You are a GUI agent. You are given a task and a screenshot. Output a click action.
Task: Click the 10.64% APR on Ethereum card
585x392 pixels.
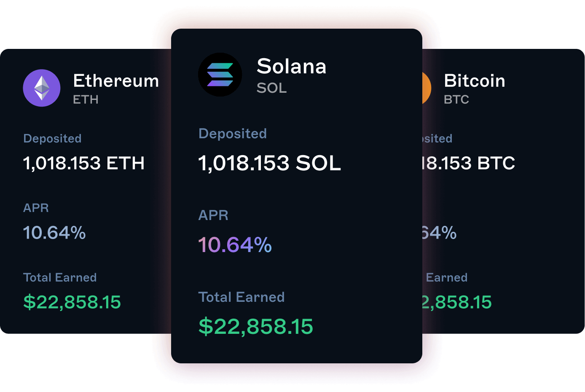tap(54, 233)
